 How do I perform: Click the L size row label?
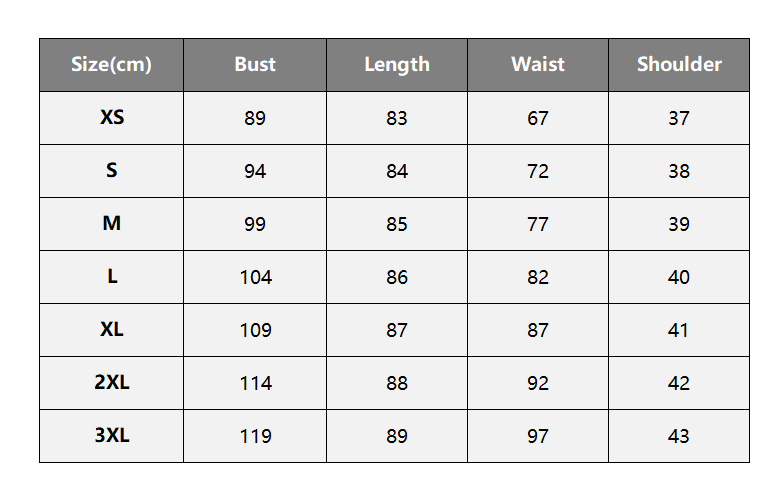112,276
